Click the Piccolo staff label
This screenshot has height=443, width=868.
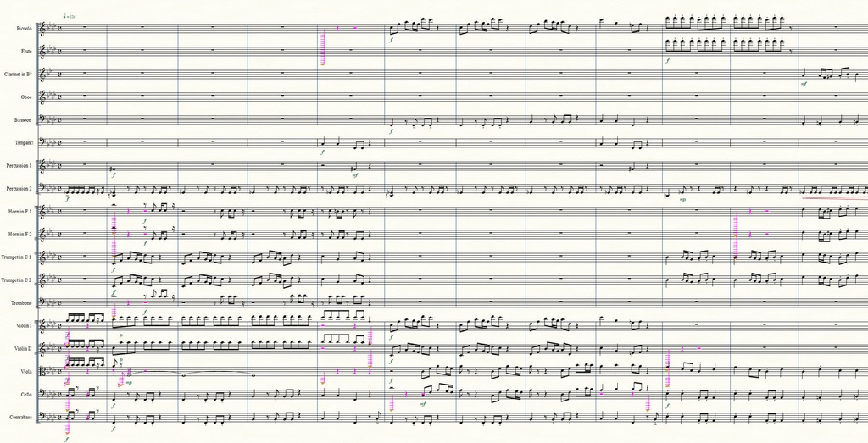tap(24, 29)
